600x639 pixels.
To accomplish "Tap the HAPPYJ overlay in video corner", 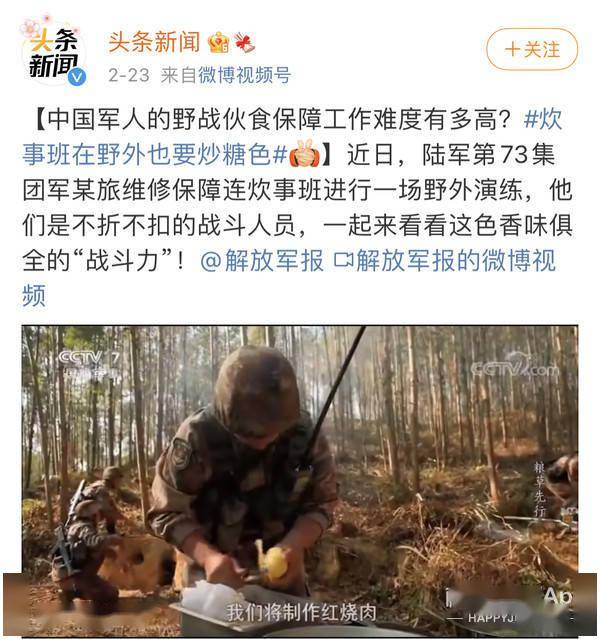I will (x=491, y=618).
